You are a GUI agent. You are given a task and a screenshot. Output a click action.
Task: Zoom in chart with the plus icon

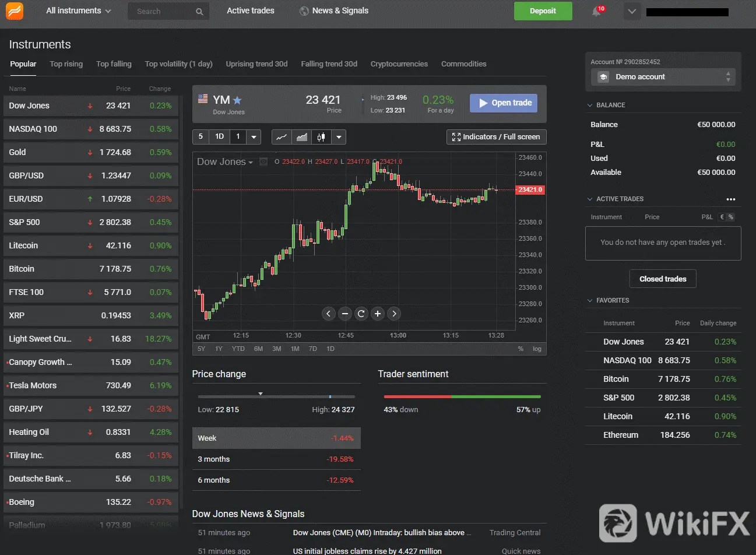[378, 314]
